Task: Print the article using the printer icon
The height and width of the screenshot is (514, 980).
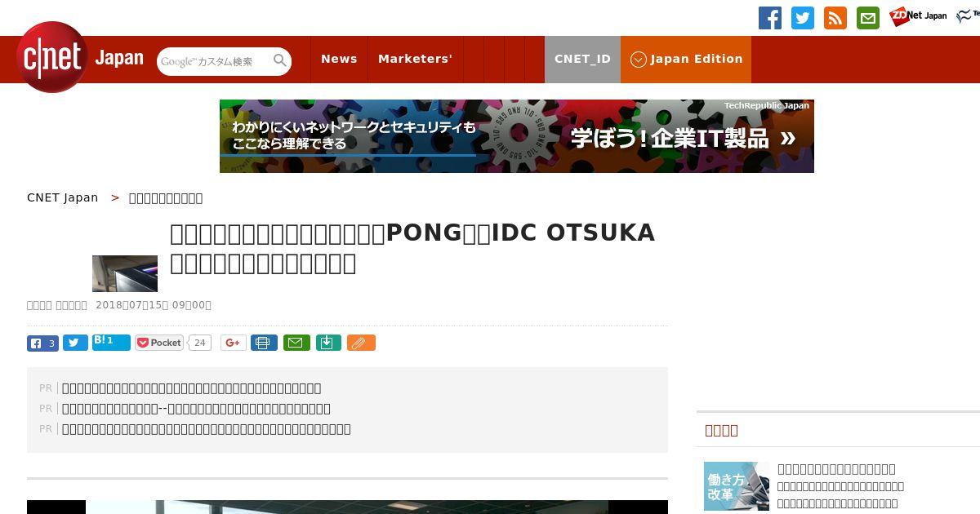Action: tap(264, 343)
